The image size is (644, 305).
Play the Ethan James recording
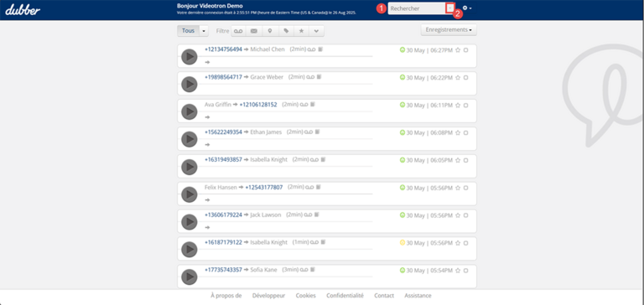(189, 139)
